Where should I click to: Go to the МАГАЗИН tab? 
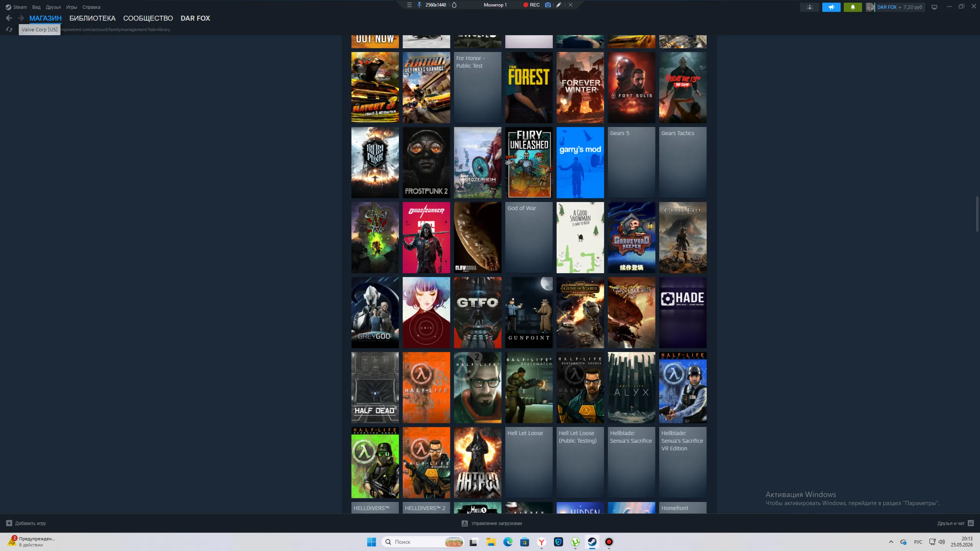click(x=46, y=18)
